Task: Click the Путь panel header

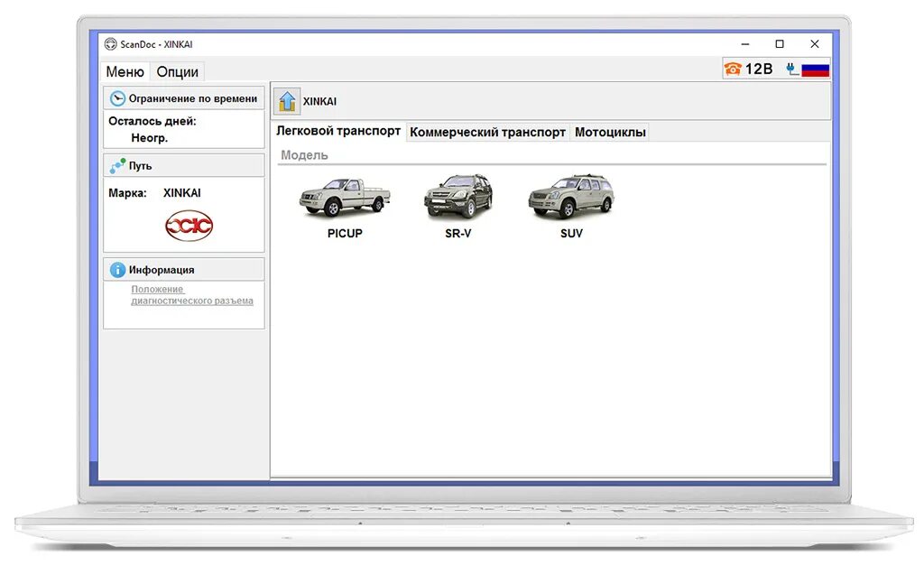Action: click(x=184, y=166)
